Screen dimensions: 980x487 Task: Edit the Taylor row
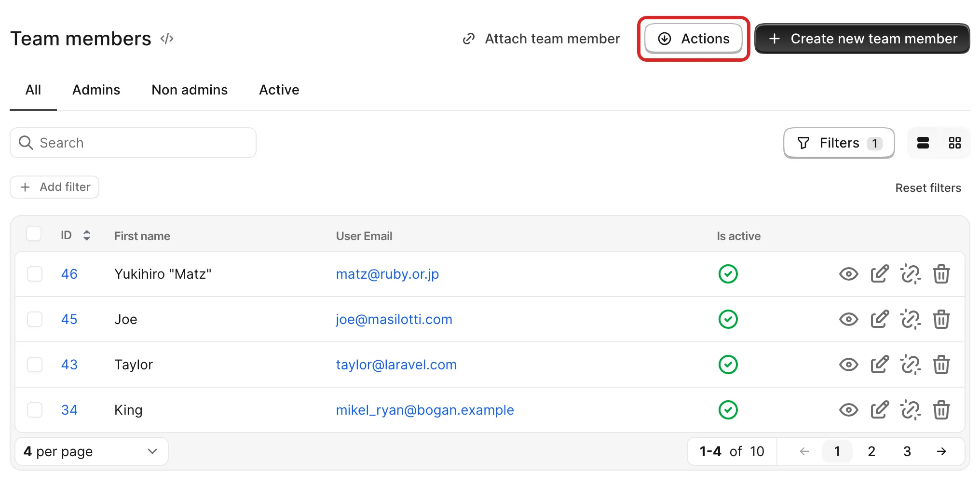pos(880,365)
